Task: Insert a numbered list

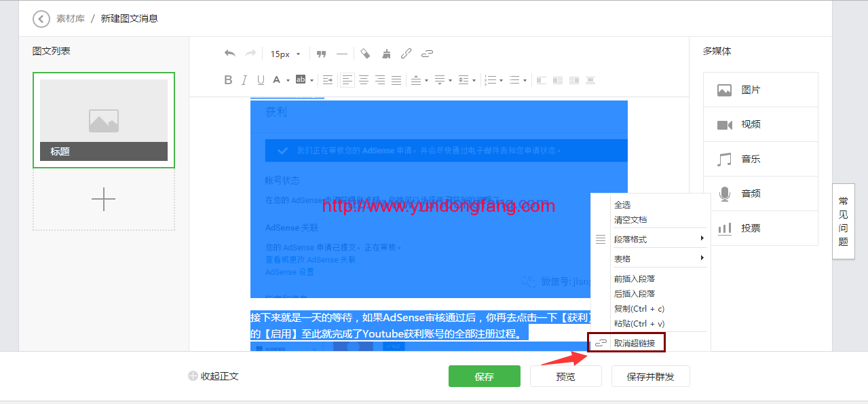Action: [x=490, y=80]
